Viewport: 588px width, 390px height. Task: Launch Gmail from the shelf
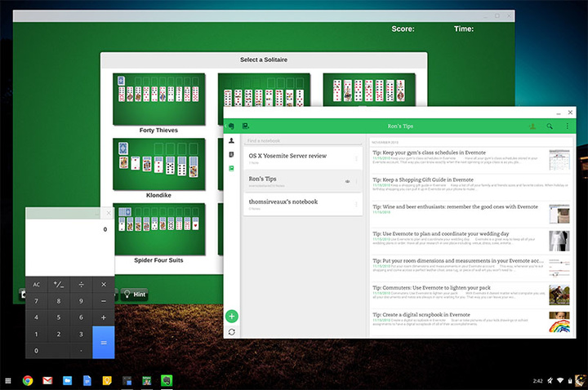click(x=47, y=380)
